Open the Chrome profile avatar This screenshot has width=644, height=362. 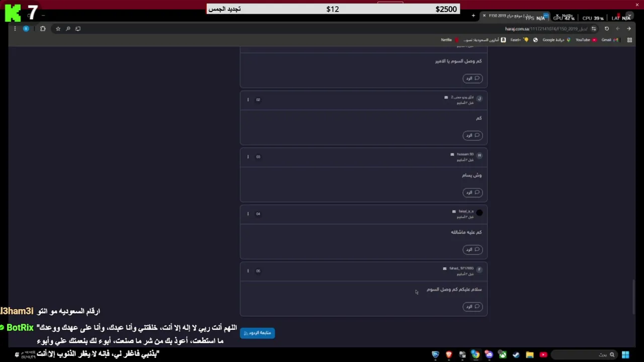(x=26, y=29)
